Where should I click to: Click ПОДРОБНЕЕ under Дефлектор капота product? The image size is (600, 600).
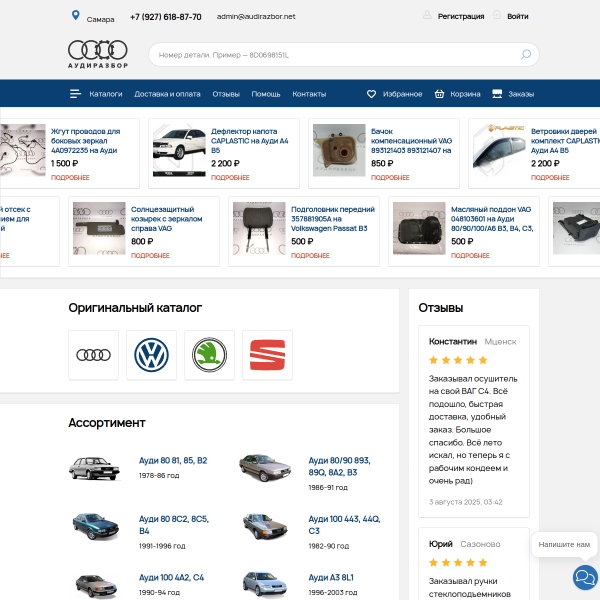(x=230, y=178)
